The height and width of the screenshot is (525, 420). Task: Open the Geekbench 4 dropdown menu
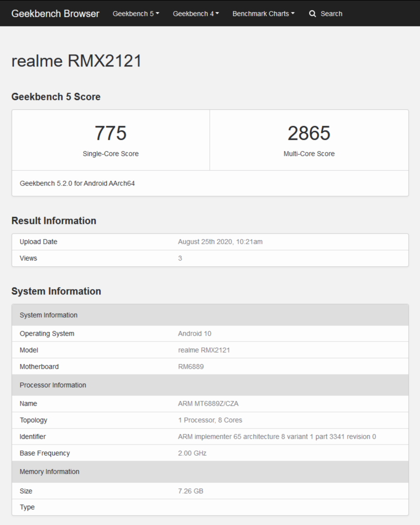click(x=195, y=14)
